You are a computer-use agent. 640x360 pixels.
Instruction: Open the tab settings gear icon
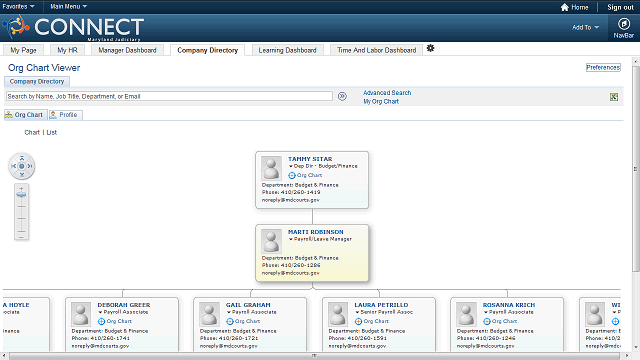click(430, 48)
